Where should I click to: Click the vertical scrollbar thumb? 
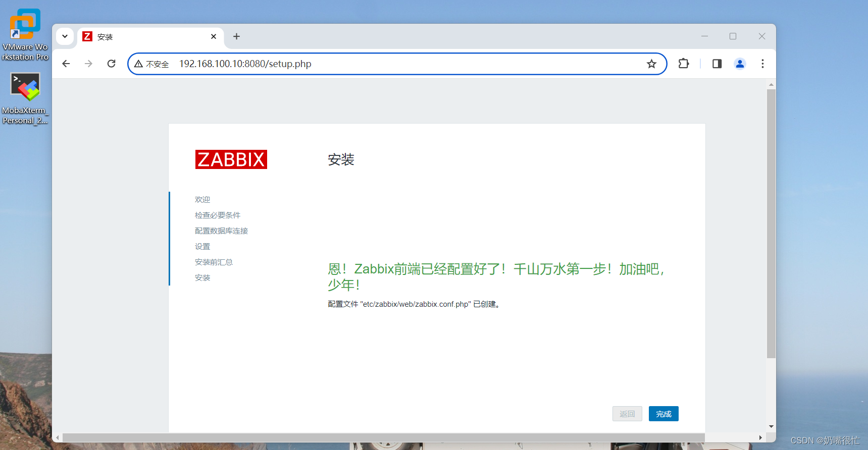[771, 223]
